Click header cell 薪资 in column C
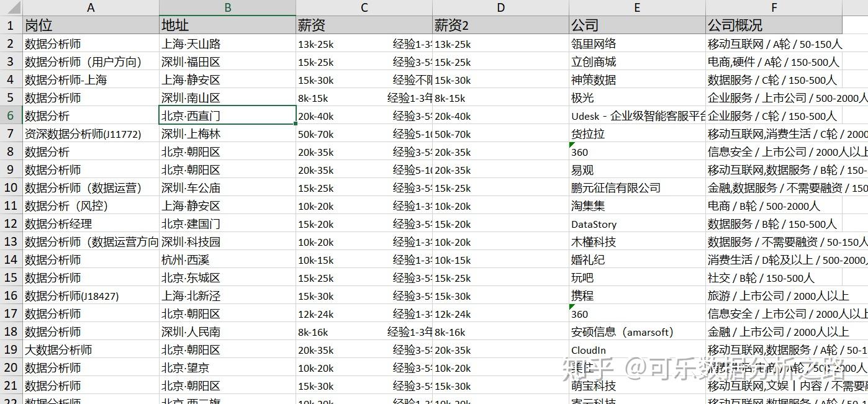 pos(364,25)
